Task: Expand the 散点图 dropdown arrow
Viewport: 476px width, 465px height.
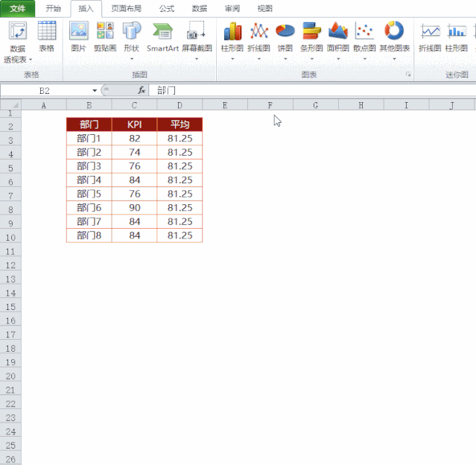Action: point(364,59)
